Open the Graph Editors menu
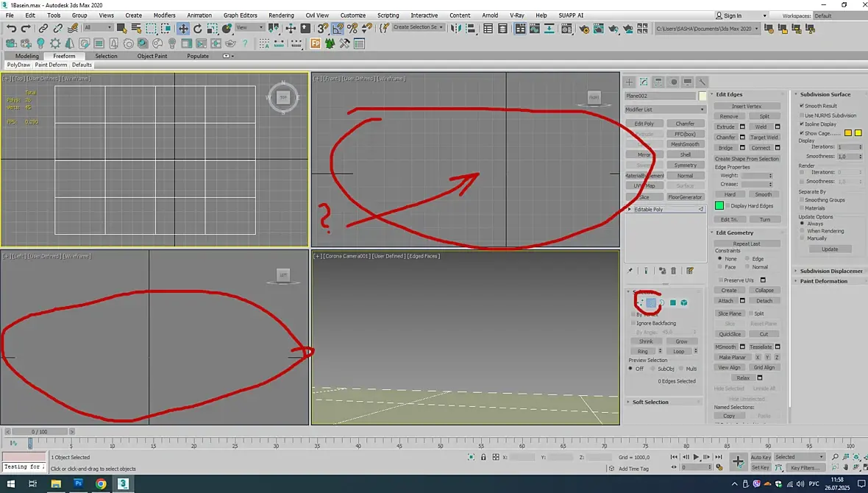868x493 pixels. (241, 15)
